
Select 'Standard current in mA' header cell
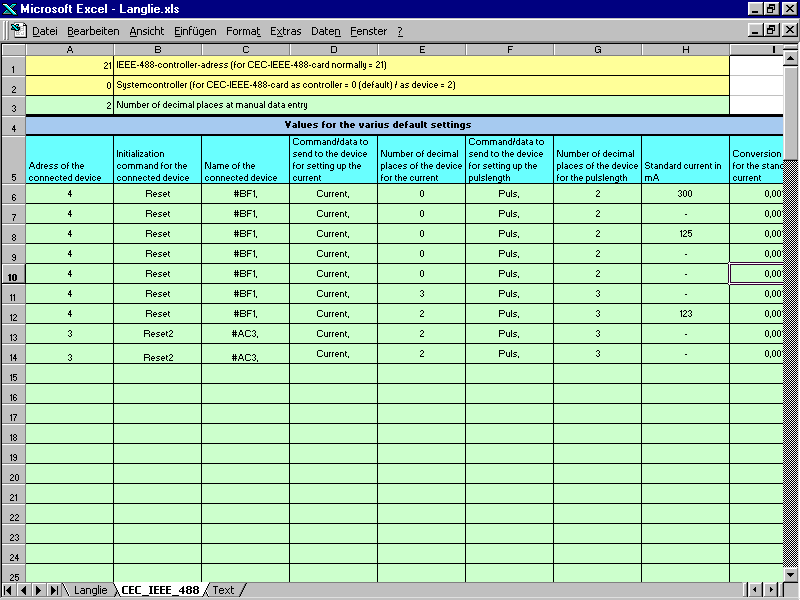click(686, 159)
